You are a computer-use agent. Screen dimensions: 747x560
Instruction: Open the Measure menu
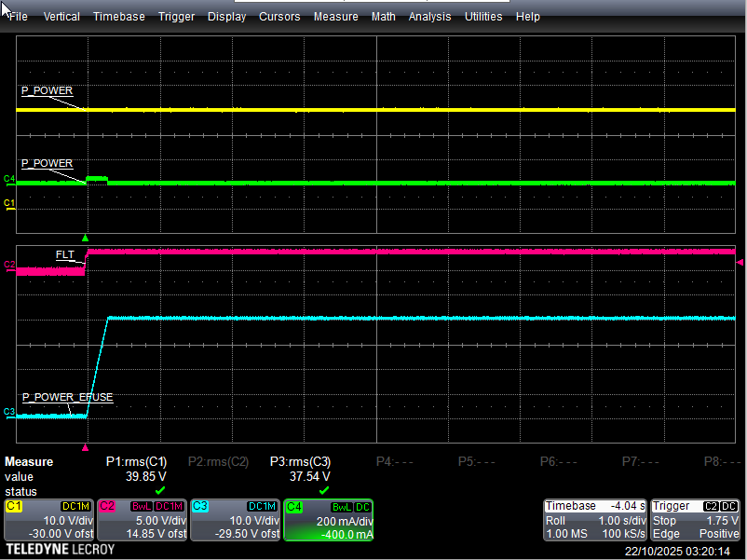click(x=336, y=17)
